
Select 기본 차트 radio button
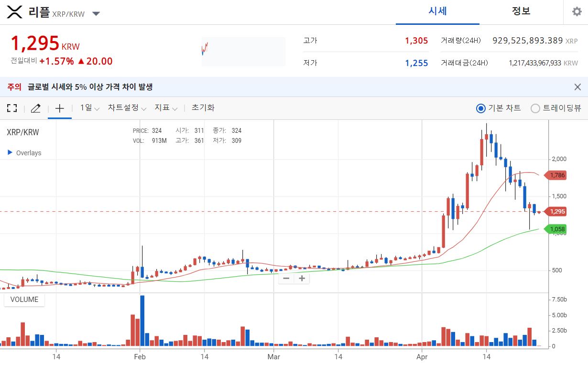click(481, 108)
